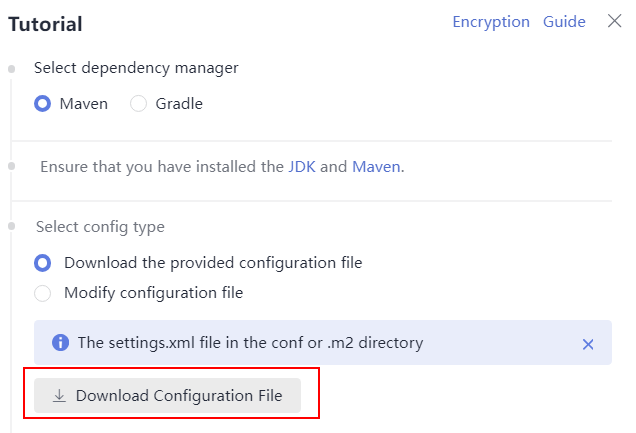The image size is (636, 433).
Task: Open the Encryption link
Action: (x=491, y=22)
